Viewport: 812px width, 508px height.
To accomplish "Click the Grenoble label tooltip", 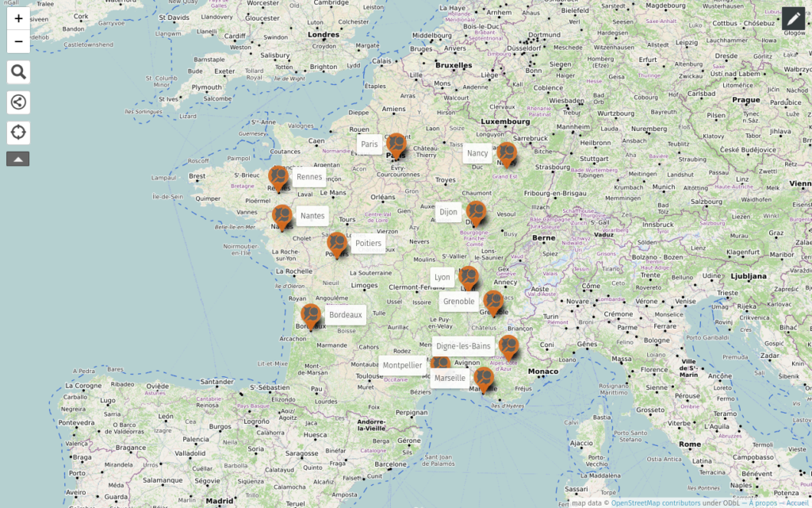I will [459, 302].
